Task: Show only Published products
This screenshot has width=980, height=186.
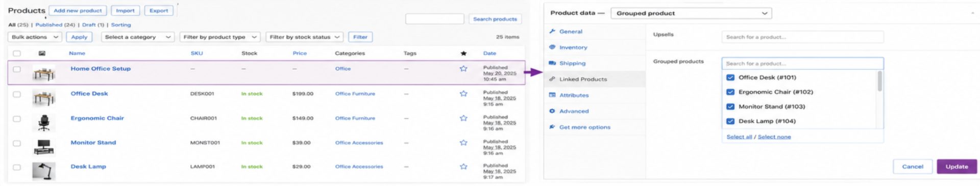Action: pyautogui.click(x=55, y=24)
